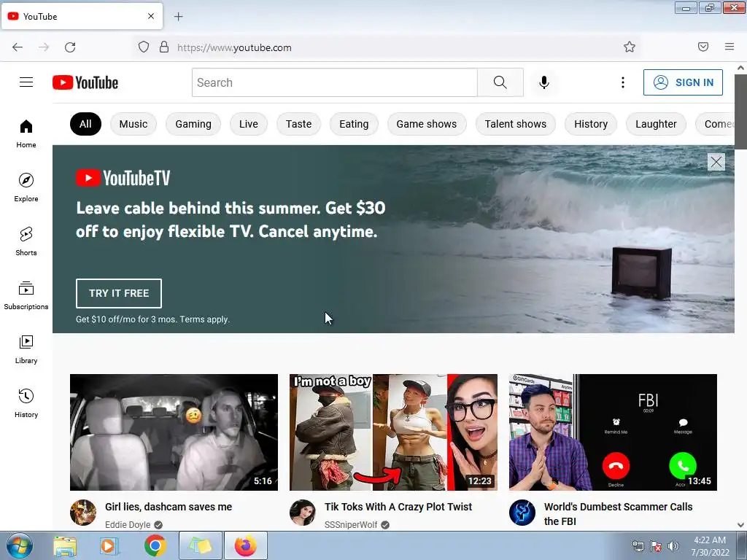The width and height of the screenshot is (747, 560).
Task: Open a new browser tab
Action: pyautogui.click(x=178, y=17)
